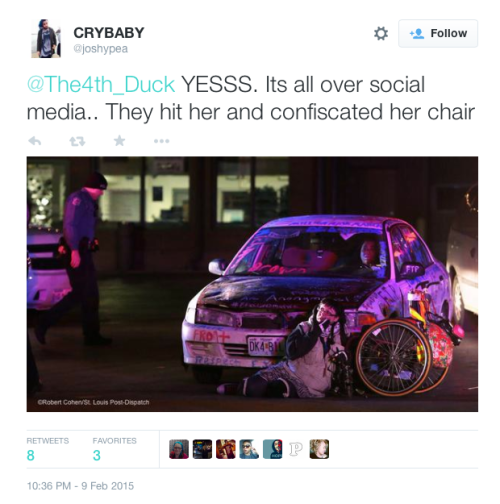Open the white letter P avatar
The width and height of the screenshot is (500, 504).
click(x=296, y=449)
